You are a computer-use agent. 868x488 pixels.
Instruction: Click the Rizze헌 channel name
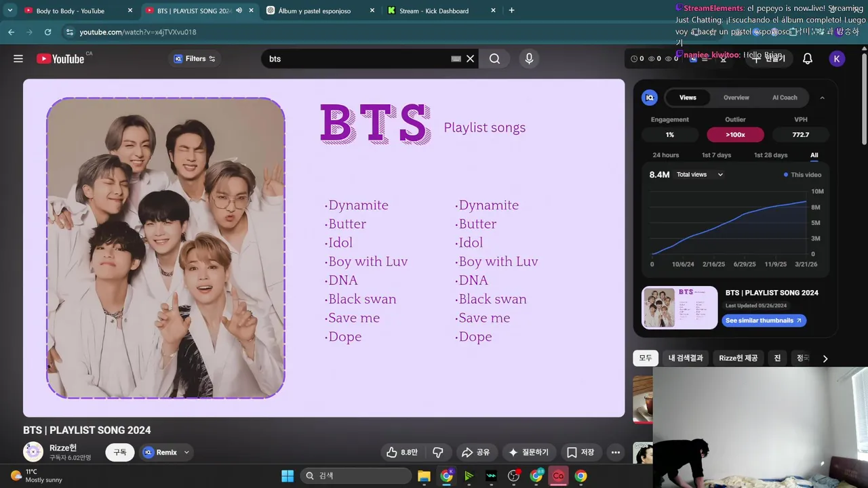click(63, 448)
